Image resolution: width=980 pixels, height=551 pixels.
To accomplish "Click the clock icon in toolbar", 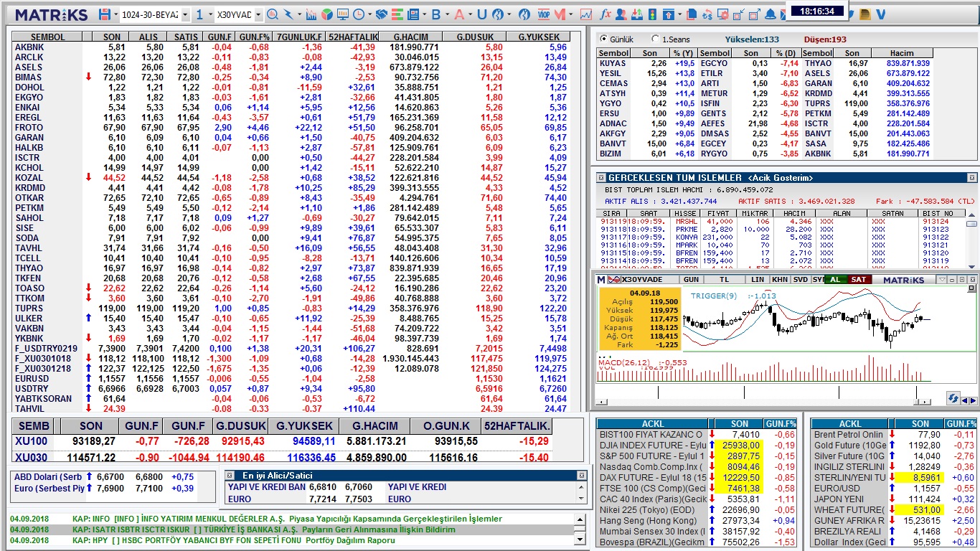I will pyautogui.click(x=358, y=14).
